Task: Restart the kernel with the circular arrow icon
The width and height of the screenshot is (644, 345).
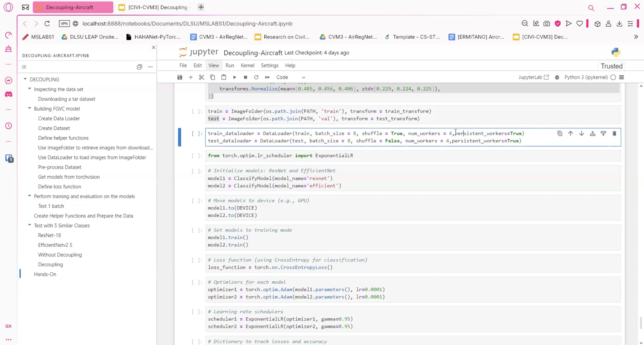Action: pos(256,77)
